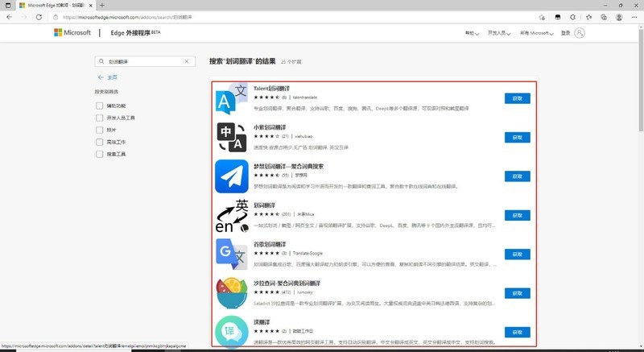Click the xiehubiao publisher name
Image resolution: width=644 pixels, height=352 pixels.
[303, 136]
